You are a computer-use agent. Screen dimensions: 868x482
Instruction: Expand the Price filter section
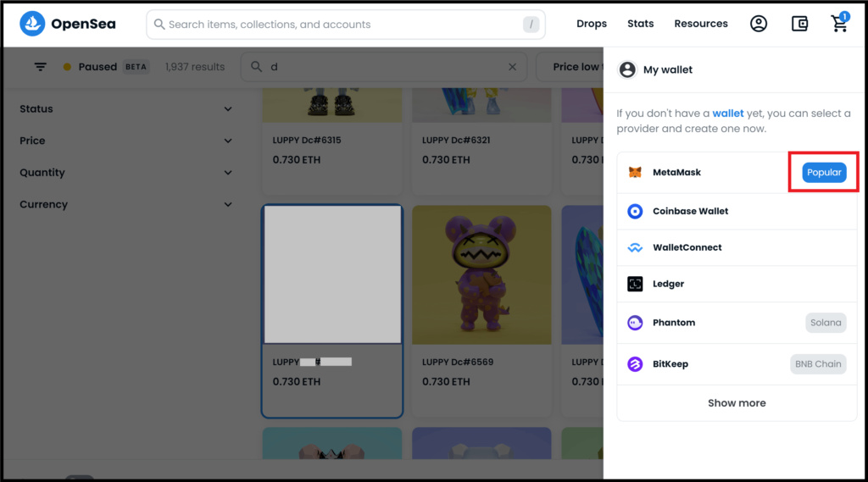click(x=125, y=141)
